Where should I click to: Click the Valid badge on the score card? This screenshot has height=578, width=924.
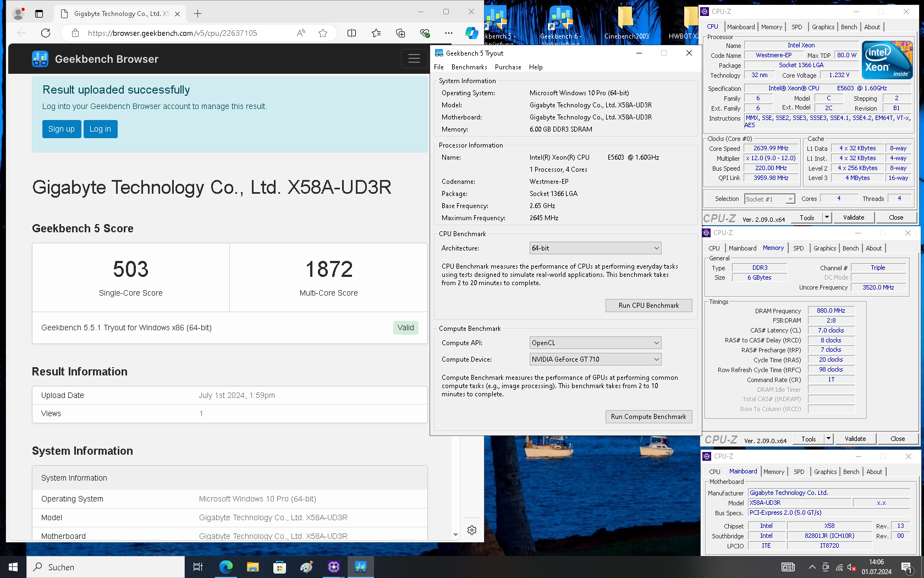point(406,328)
